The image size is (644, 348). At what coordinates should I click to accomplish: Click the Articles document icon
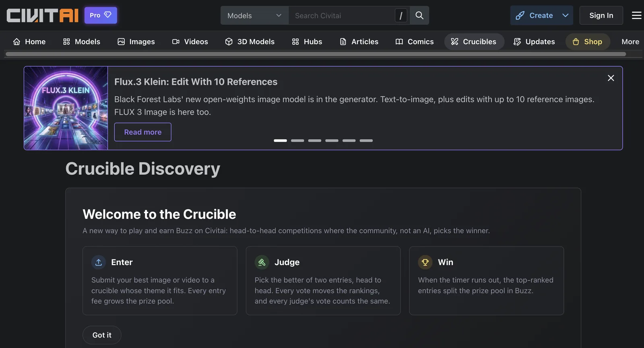click(343, 41)
